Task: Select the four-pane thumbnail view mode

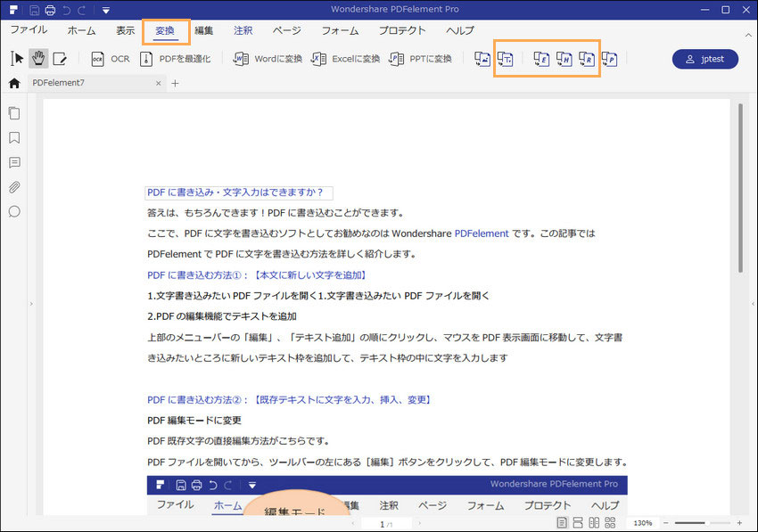Action: 610,523
